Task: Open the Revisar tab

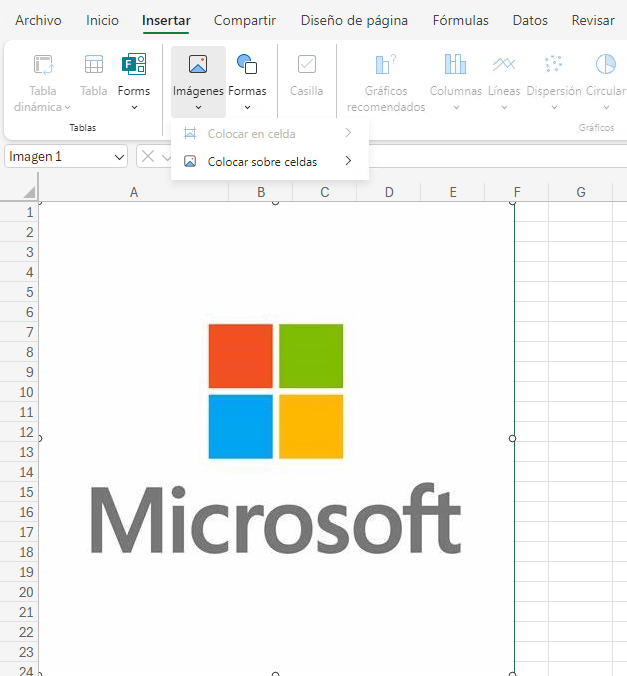Action: [593, 20]
